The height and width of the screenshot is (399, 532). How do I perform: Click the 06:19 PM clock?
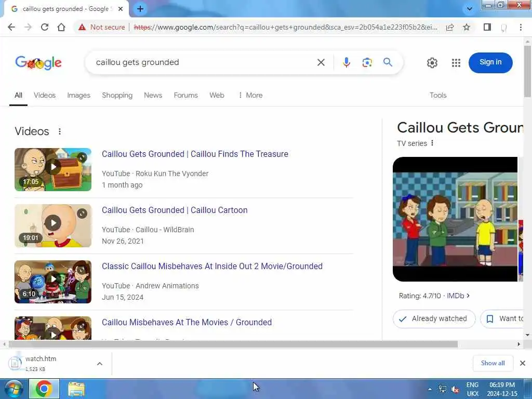502,385
